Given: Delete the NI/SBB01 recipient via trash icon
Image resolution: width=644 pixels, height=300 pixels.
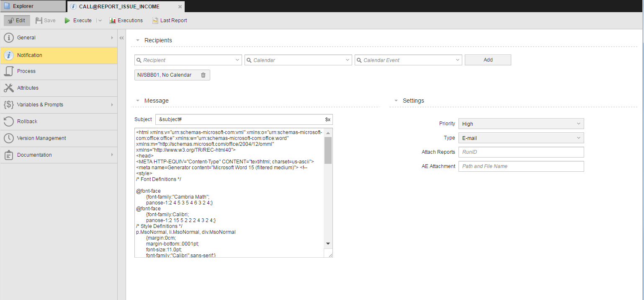Looking at the screenshot, I should click(x=203, y=75).
